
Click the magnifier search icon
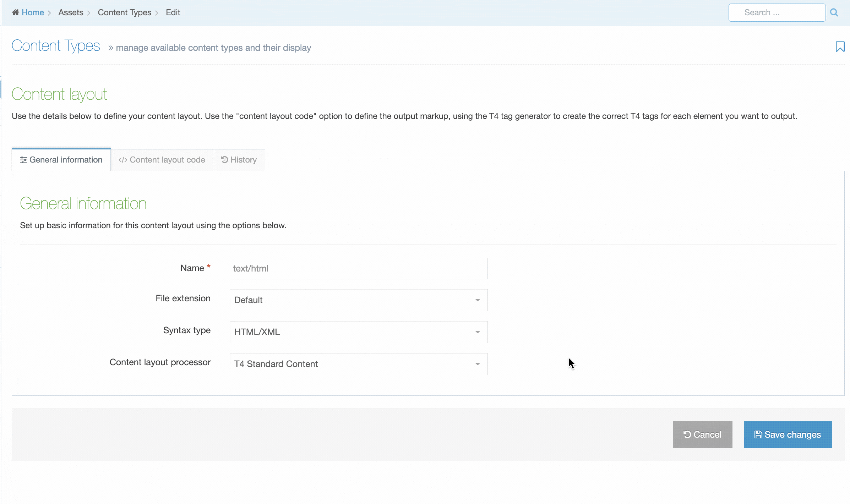pos(834,13)
